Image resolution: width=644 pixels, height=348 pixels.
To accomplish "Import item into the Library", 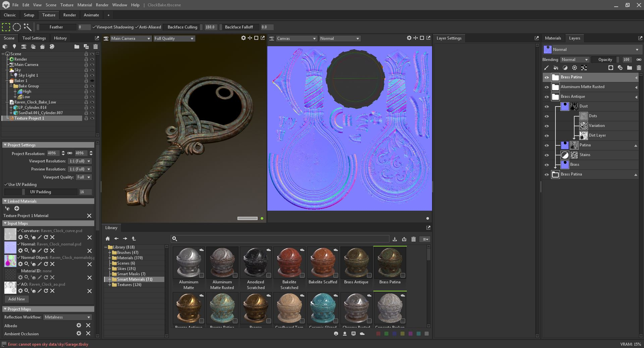I will pos(395,239).
